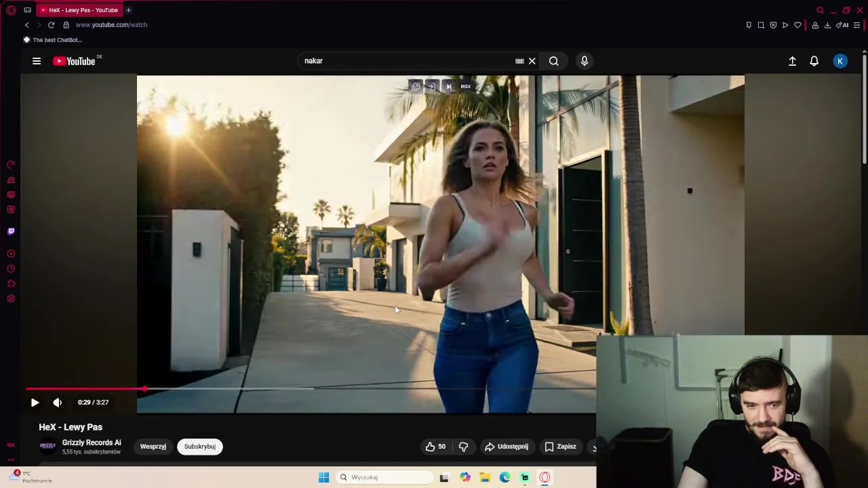The width and height of the screenshot is (868, 488).
Task: Open the K account avatar menu
Action: 840,61
